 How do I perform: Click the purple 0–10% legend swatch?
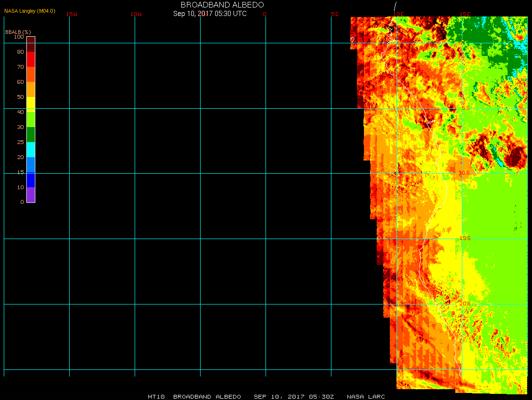coord(31,195)
